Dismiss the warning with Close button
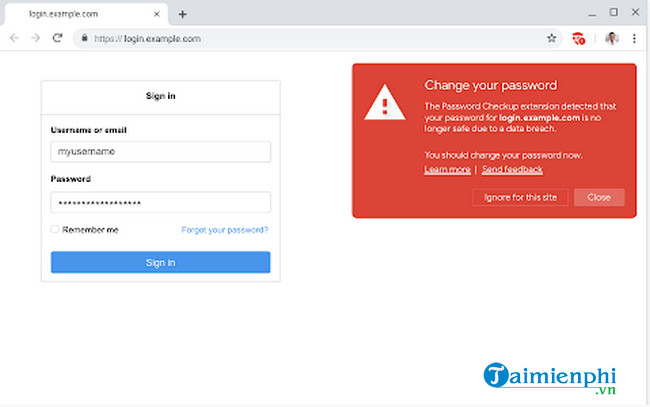This screenshot has height=407, width=650. coord(599,197)
